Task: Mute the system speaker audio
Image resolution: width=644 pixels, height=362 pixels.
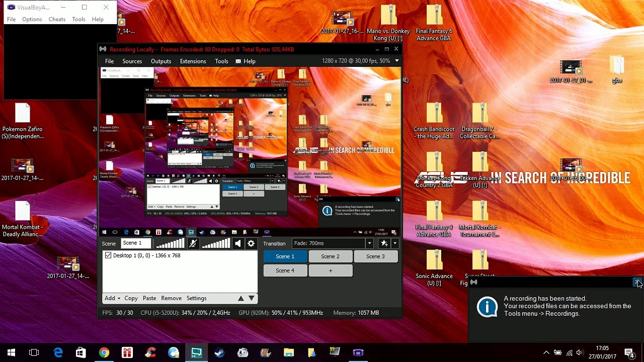Action: (238, 244)
